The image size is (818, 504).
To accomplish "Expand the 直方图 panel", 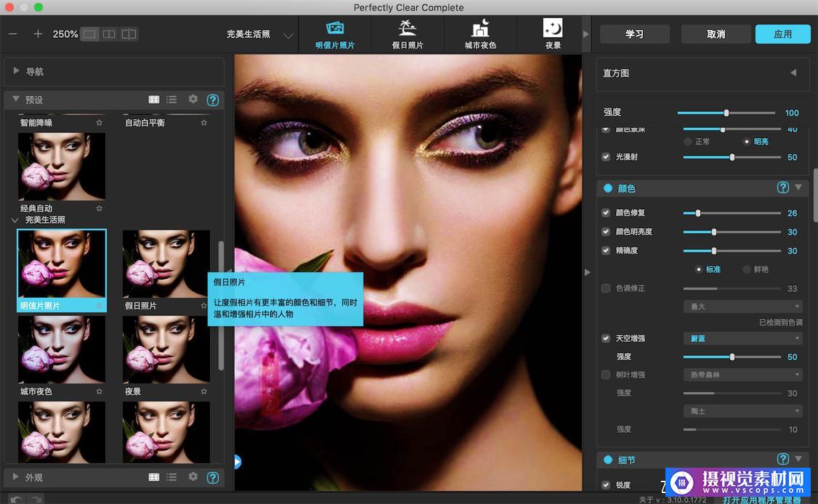I will pos(793,73).
